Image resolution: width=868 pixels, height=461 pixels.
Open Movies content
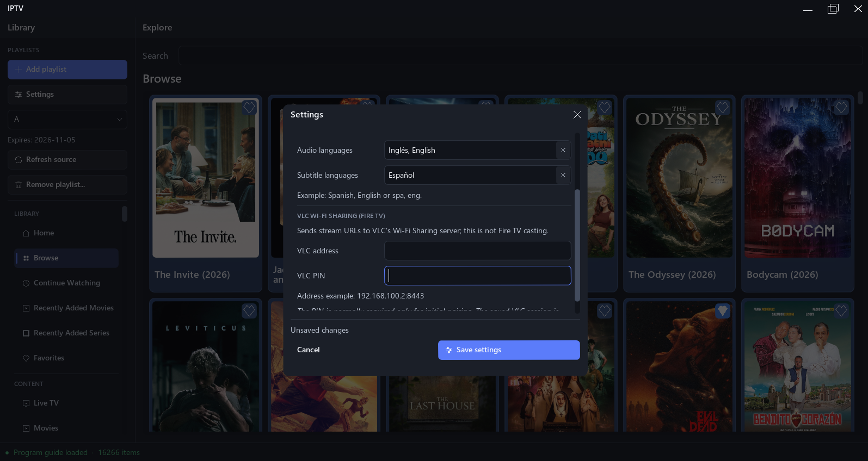pos(66,428)
